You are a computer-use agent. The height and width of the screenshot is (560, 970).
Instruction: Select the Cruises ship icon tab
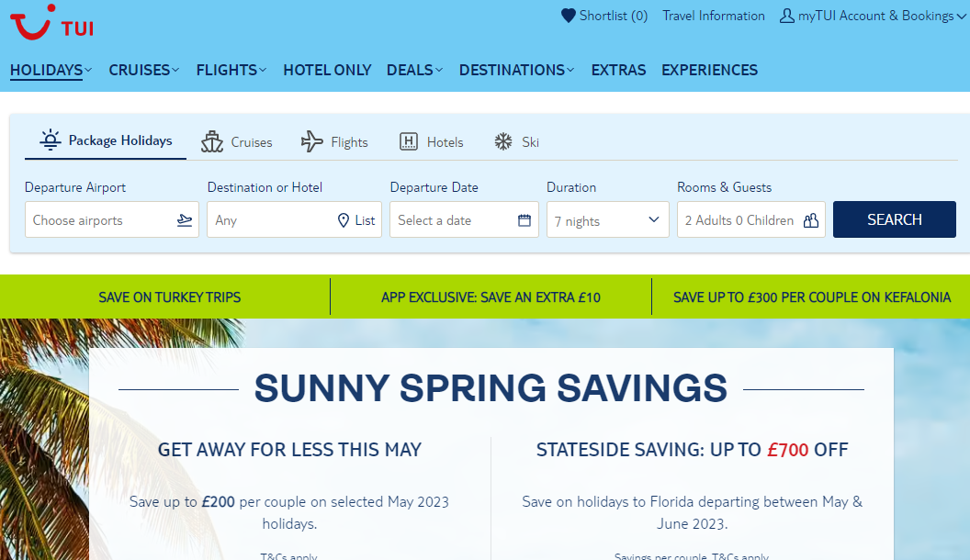coord(213,141)
